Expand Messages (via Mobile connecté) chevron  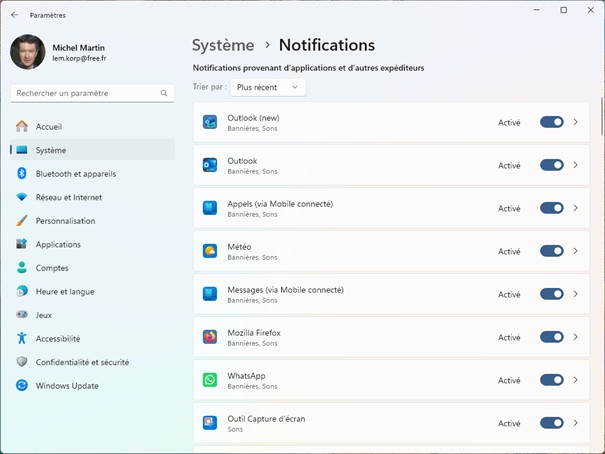click(x=576, y=294)
